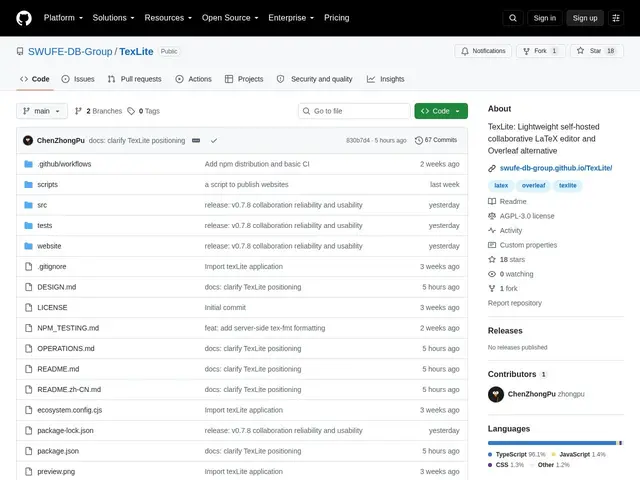Click the ChenZhongPu contributor avatar
The height and width of the screenshot is (480, 640).
[x=496, y=394]
